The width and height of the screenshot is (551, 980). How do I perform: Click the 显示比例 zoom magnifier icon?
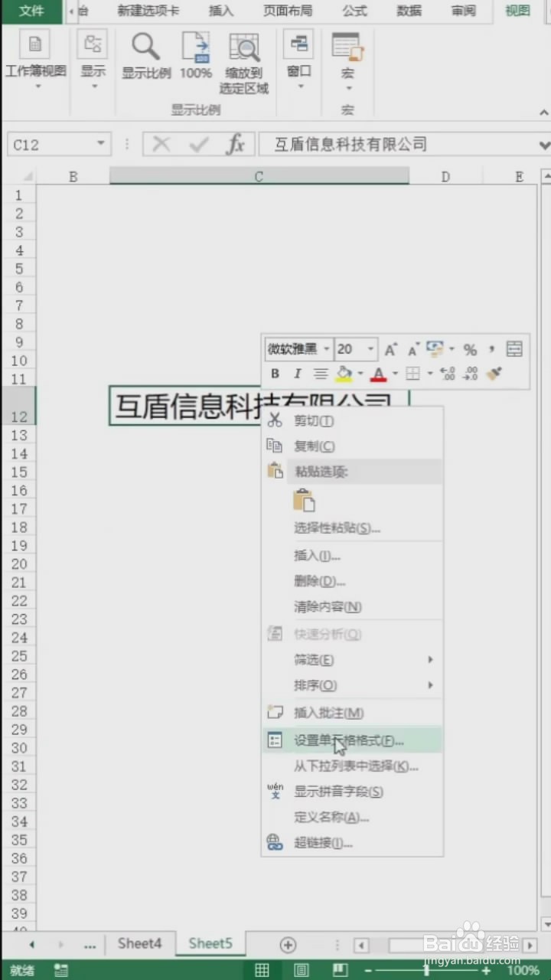click(146, 47)
